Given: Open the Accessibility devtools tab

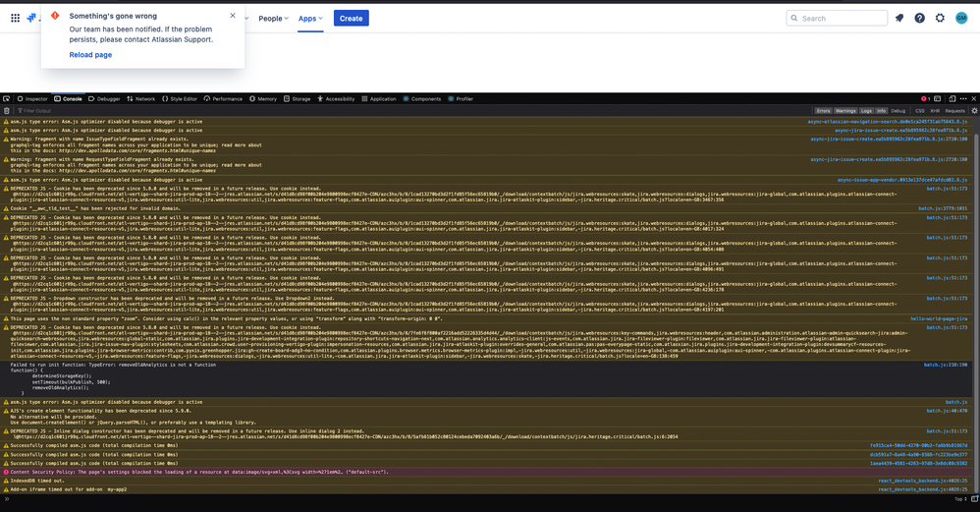Looking at the screenshot, I should [x=336, y=99].
